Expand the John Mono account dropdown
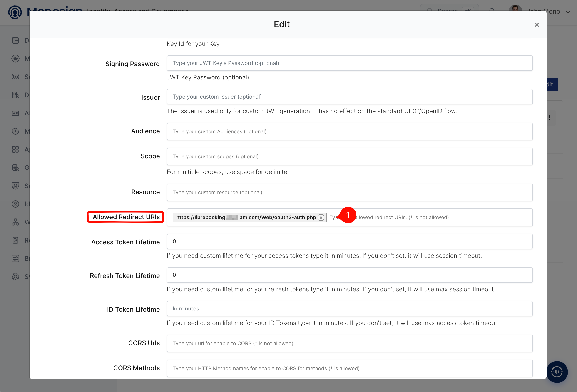Image resolution: width=577 pixels, height=392 pixels. [567, 12]
